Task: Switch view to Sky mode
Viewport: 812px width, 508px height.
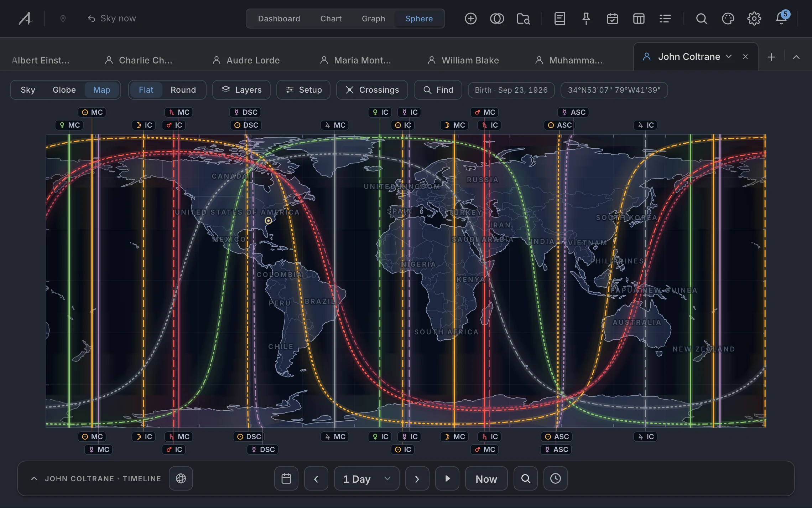Action: (x=28, y=90)
